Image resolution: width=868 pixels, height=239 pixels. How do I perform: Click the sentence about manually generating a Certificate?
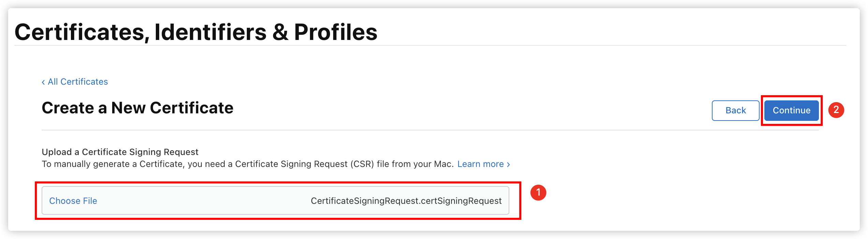(248, 164)
